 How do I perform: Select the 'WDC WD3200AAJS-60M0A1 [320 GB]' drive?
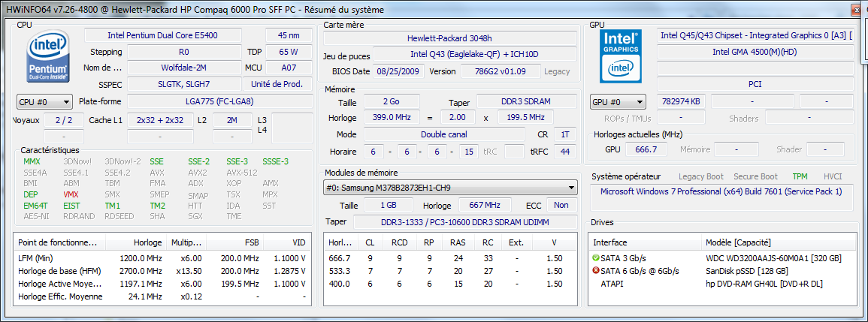pos(721,258)
